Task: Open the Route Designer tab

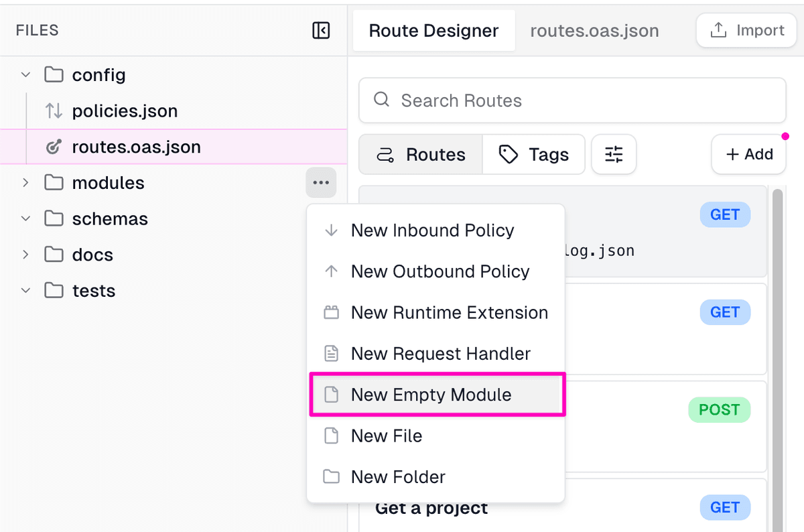Action: tap(434, 31)
